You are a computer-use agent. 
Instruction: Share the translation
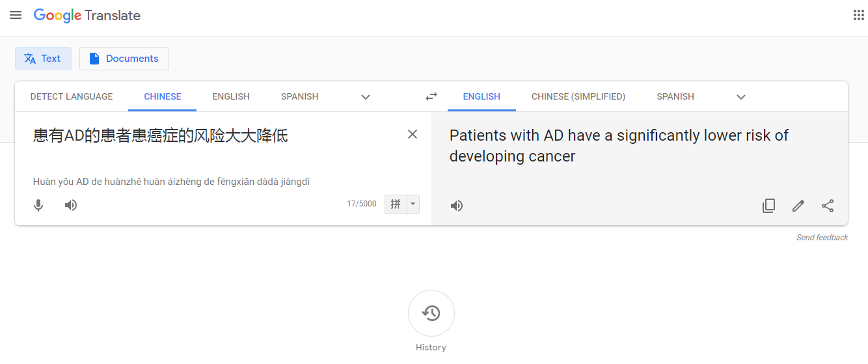tap(828, 206)
